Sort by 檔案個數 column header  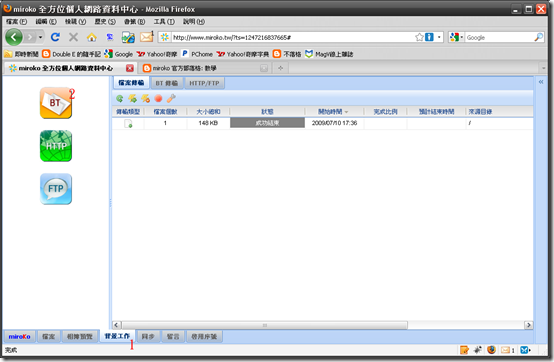point(165,112)
